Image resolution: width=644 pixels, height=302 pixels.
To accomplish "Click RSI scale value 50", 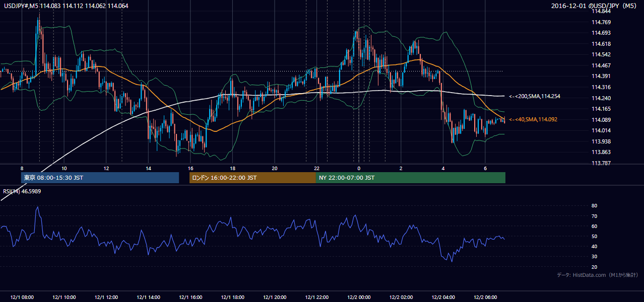I will coord(595,236).
